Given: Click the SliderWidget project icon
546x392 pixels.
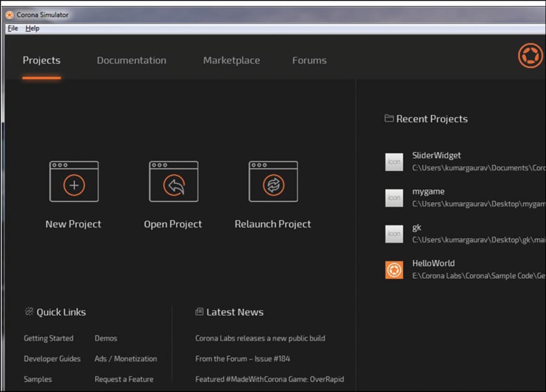Looking at the screenshot, I should (x=394, y=162).
